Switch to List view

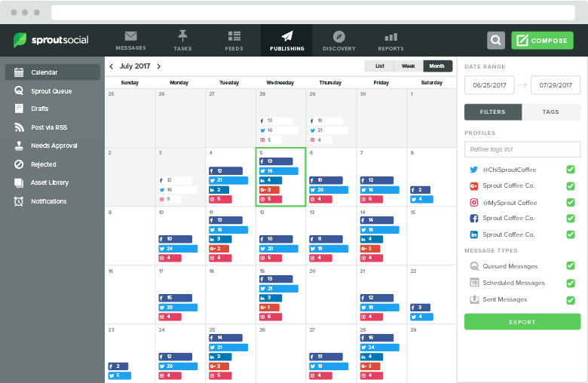pyautogui.click(x=379, y=66)
